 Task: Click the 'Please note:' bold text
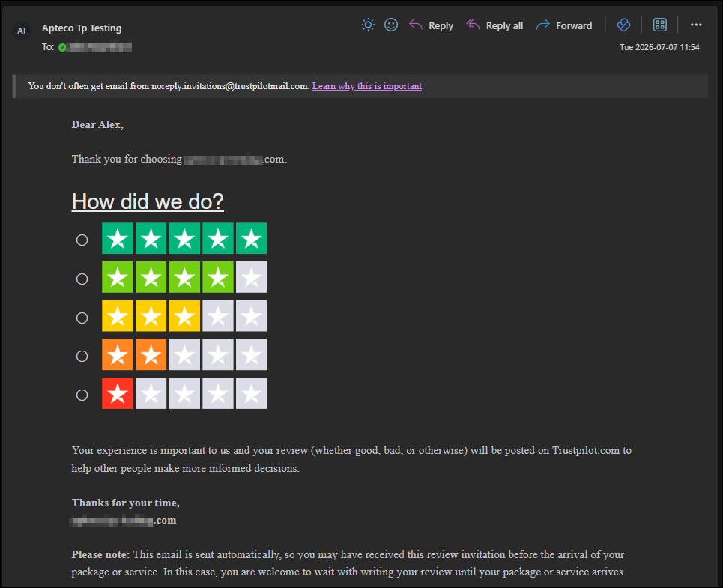[x=100, y=554]
